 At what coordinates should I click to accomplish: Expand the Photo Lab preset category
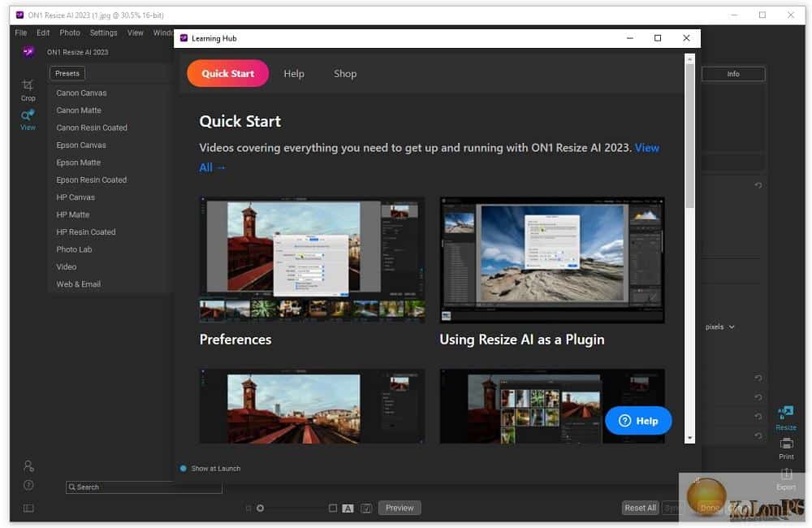click(74, 249)
